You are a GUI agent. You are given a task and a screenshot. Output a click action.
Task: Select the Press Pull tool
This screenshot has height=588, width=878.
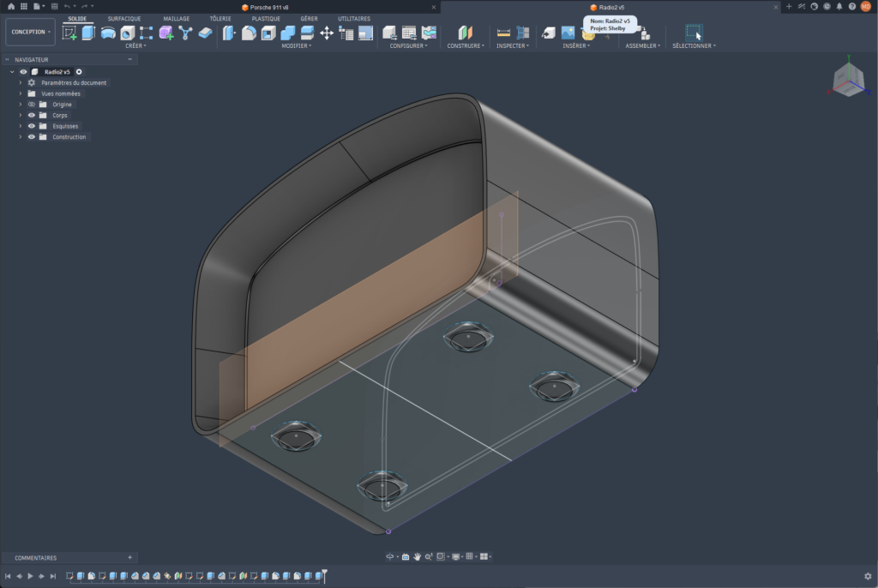point(229,33)
